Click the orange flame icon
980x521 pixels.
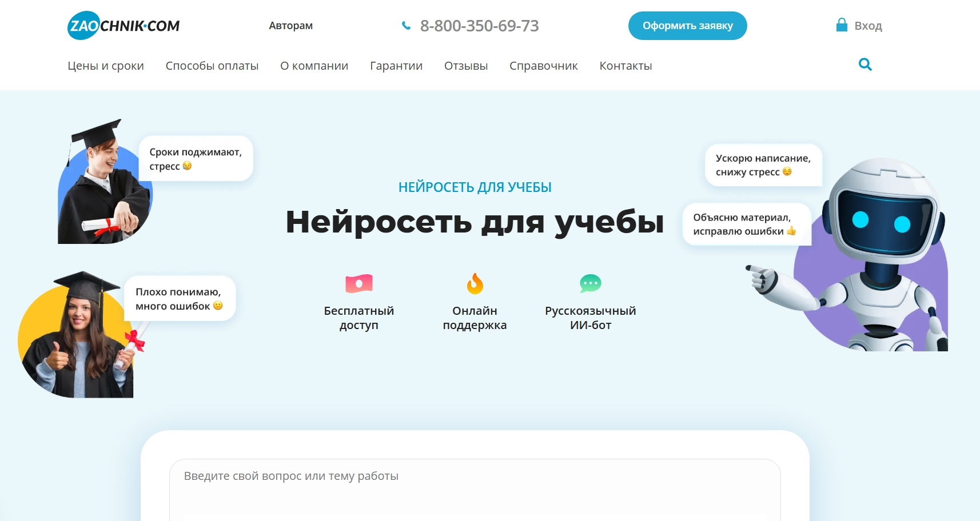475,283
